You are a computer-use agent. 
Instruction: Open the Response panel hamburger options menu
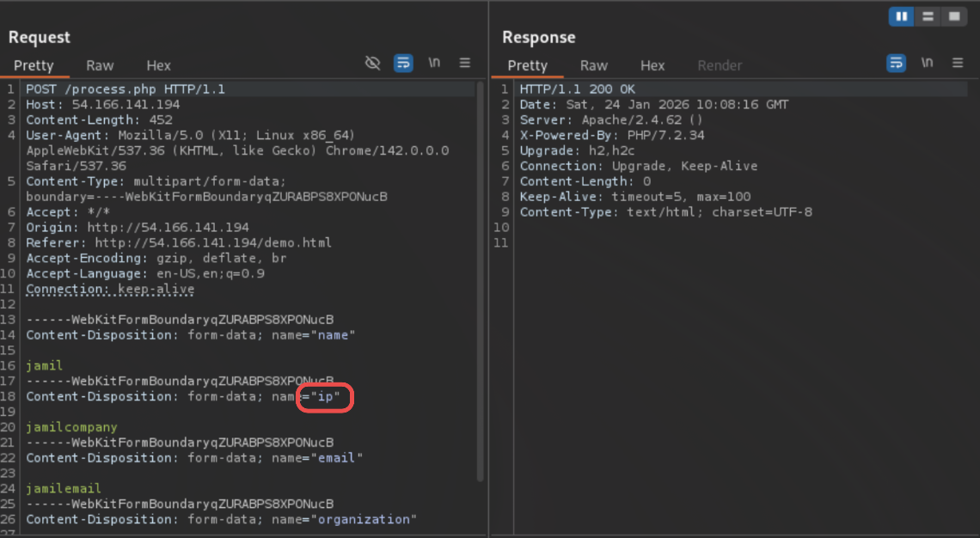pos(958,63)
